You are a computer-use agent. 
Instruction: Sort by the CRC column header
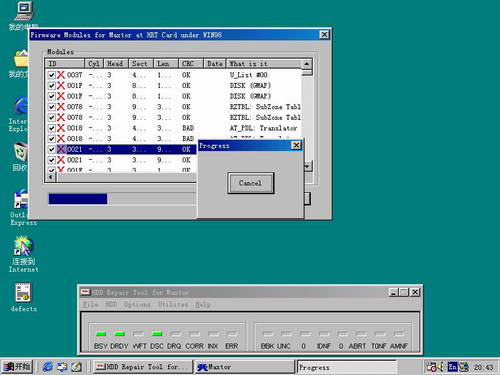pyautogui.click(x=191, y=64)
